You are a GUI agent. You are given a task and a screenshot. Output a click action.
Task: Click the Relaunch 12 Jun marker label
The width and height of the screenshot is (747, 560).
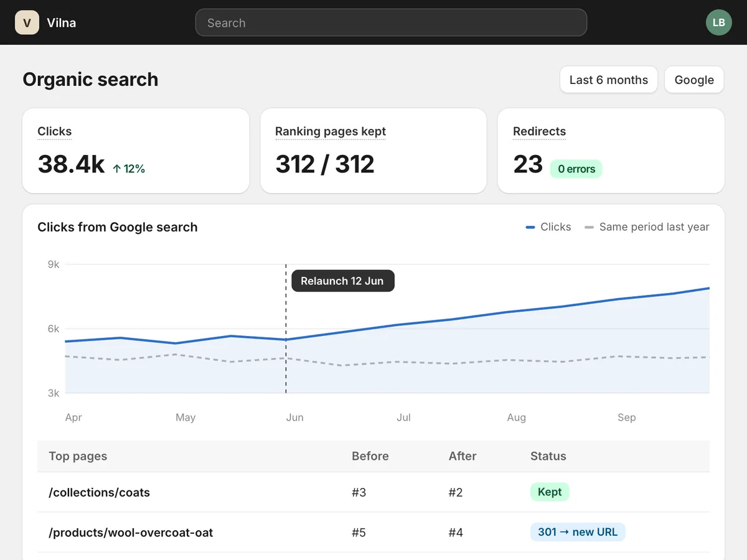coord(342,281)
